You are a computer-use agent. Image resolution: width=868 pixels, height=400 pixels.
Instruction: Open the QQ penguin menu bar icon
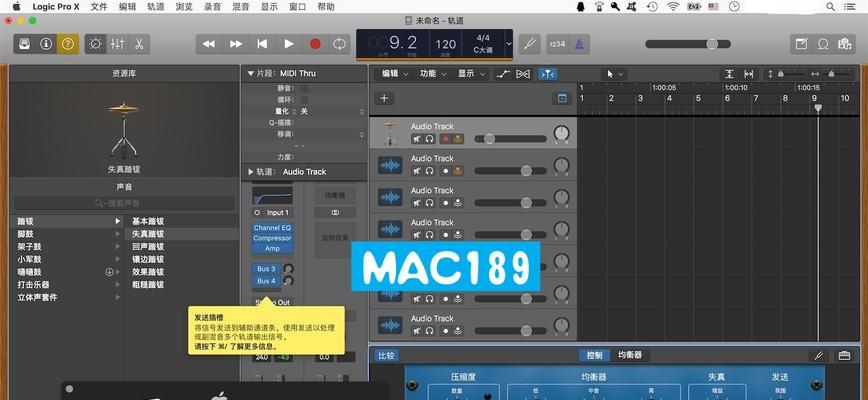[580, 7]
